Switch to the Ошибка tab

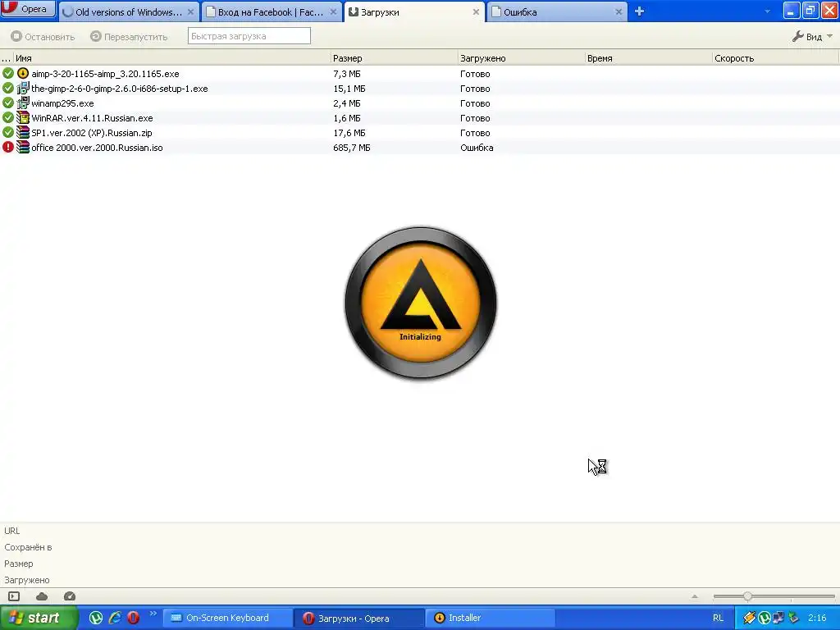click(x=557, y=11)
